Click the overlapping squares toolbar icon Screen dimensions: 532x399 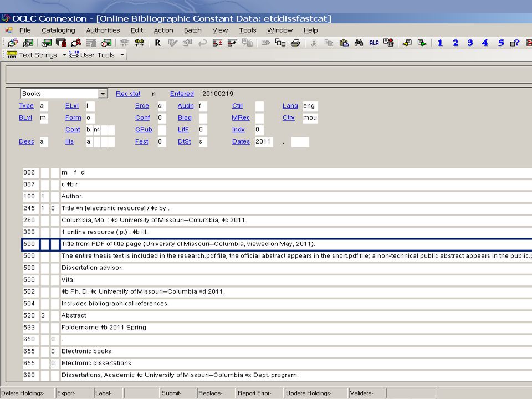coord(280,43)
